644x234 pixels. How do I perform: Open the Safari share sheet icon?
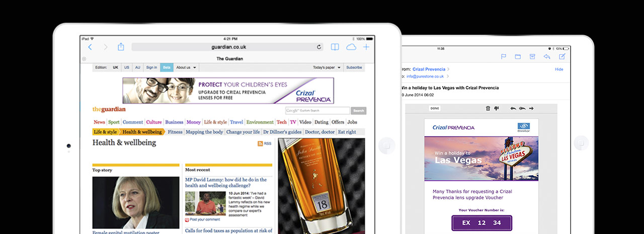tap(121, 47)
